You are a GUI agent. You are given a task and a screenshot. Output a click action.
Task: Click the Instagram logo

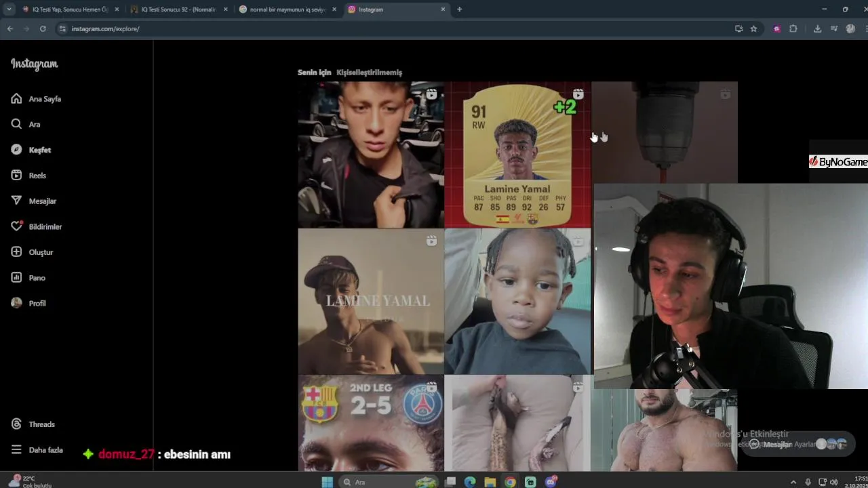(x=34, y=64)
